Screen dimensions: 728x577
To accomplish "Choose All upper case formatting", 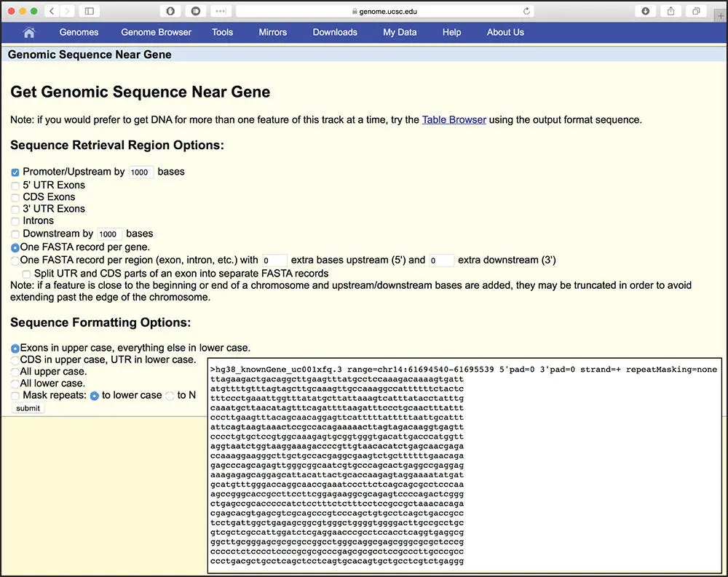I will point(15,372).
